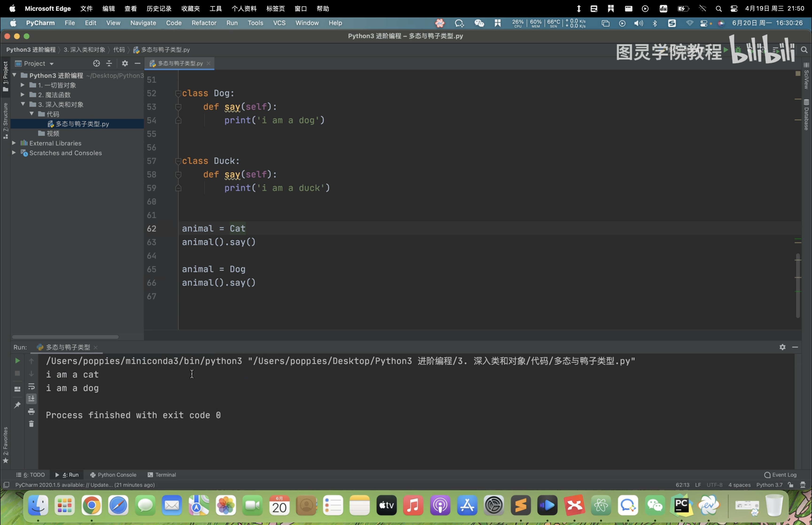Open Google Chrome from the Dock

91,505
